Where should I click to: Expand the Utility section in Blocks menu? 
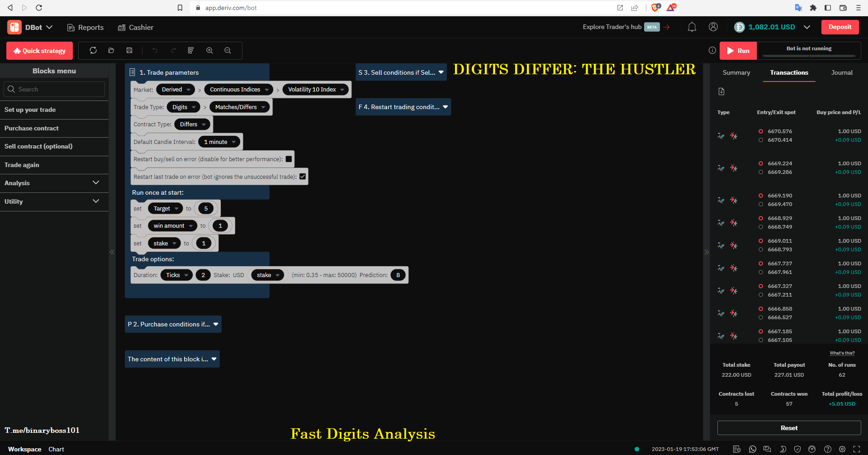pos(54,201)
